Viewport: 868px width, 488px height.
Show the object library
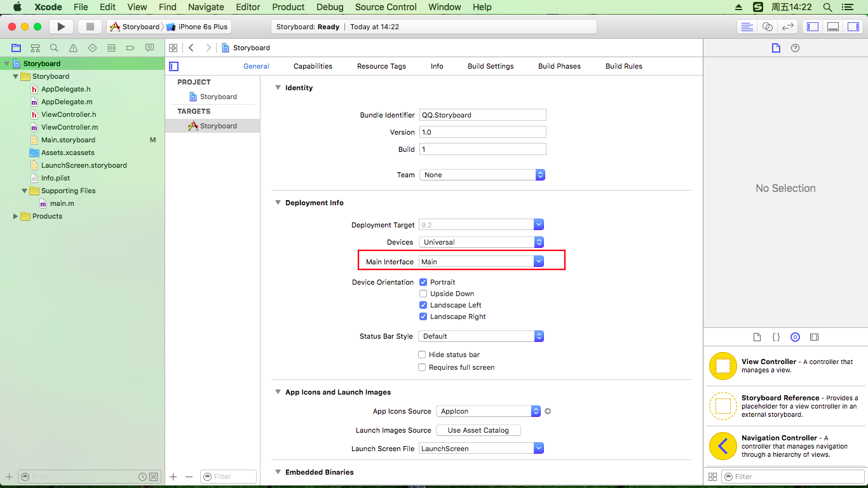pyautogui.click(x=795, y=337)
